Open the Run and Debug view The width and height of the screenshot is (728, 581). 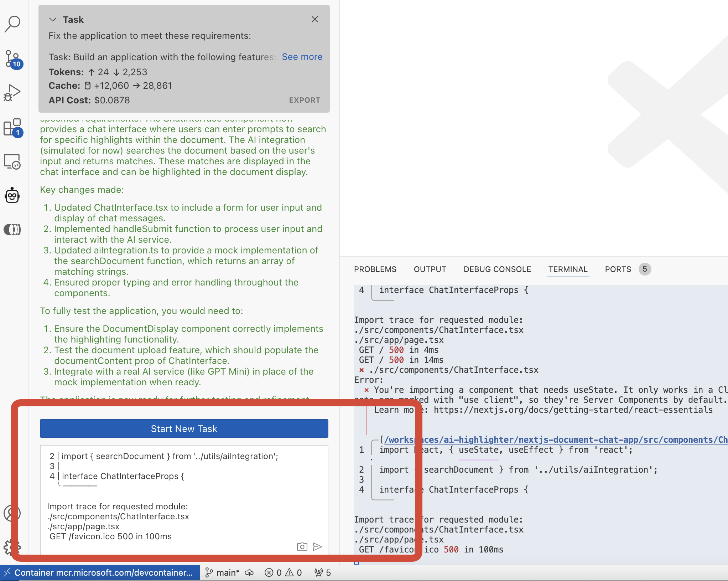[x=12, y=93]
